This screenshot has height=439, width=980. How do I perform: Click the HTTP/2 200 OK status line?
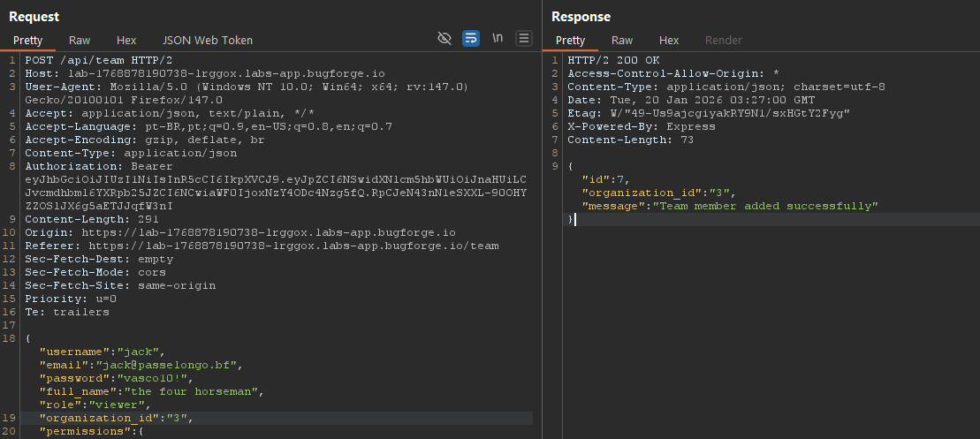point(613,61)
